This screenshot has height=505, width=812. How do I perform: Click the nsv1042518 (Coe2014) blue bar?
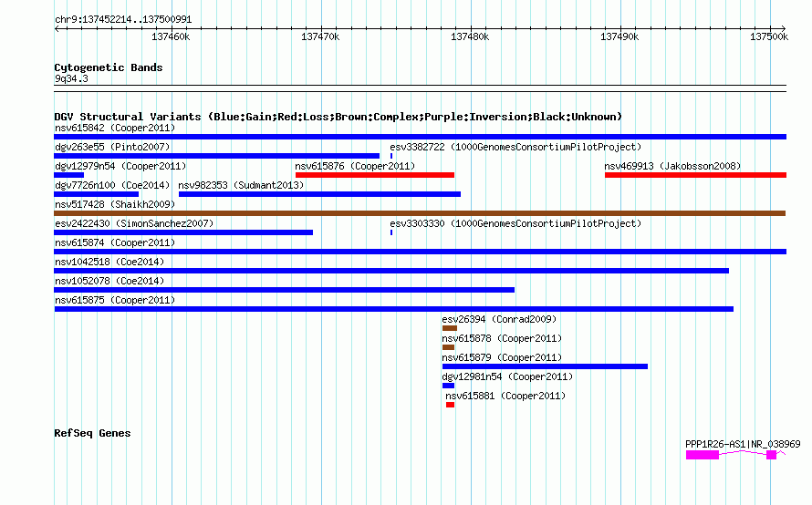391,271
